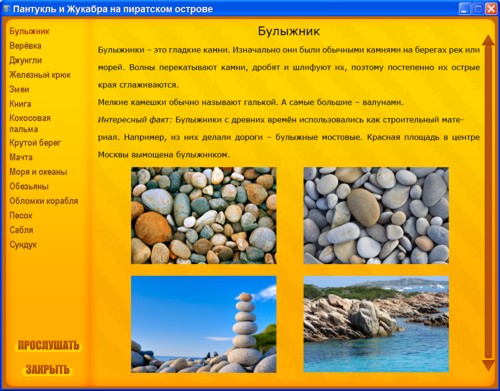
Task: Click the ПРОСЛУШАТЬ listen button
Action: (48, 346)
